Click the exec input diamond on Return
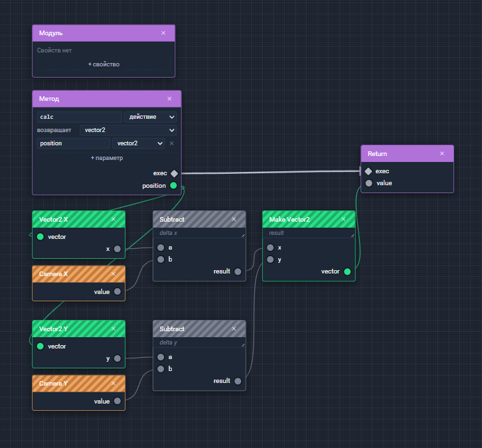Viewport: 482px width, 448px height. [368, 171]
